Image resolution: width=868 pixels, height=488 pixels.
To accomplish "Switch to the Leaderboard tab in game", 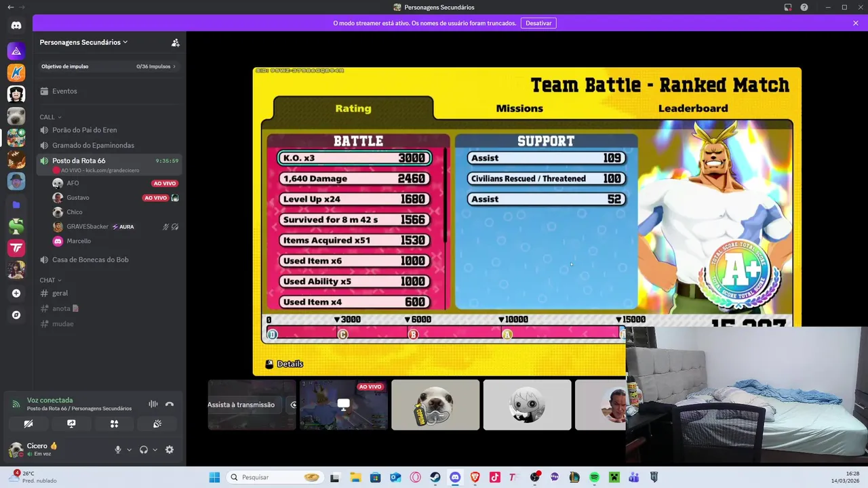I will point(693,108).
